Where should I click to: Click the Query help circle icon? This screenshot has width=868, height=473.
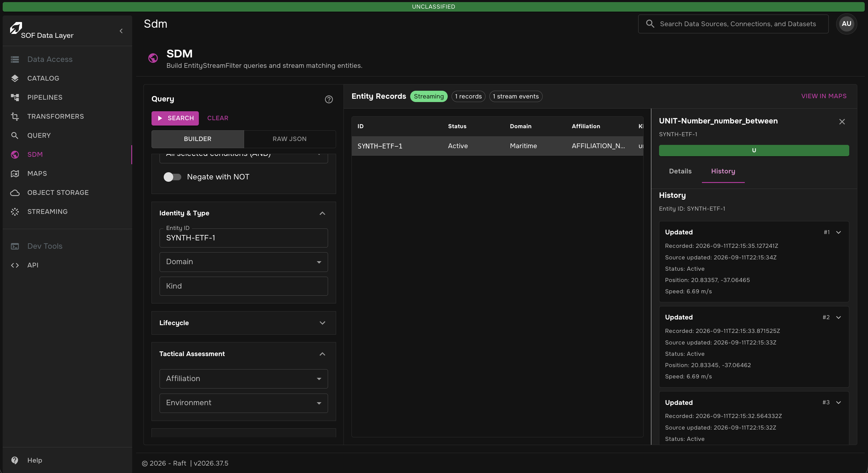click(329, 99)
